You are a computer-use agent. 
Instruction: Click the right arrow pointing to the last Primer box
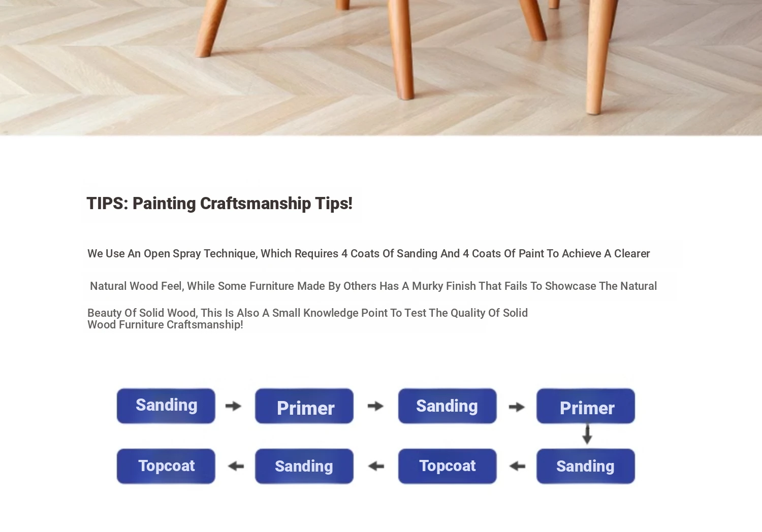point(517,407)
